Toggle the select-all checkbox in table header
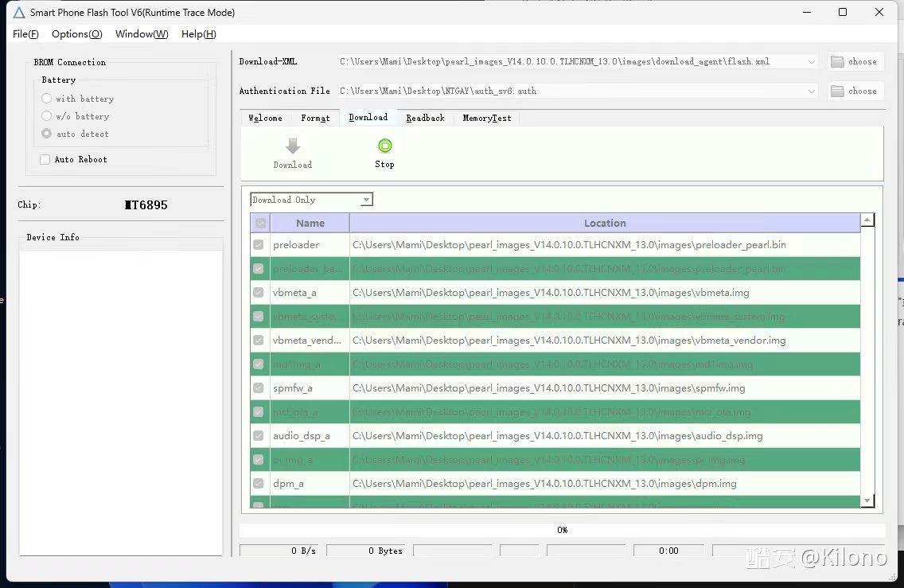 tap(259, 224)
